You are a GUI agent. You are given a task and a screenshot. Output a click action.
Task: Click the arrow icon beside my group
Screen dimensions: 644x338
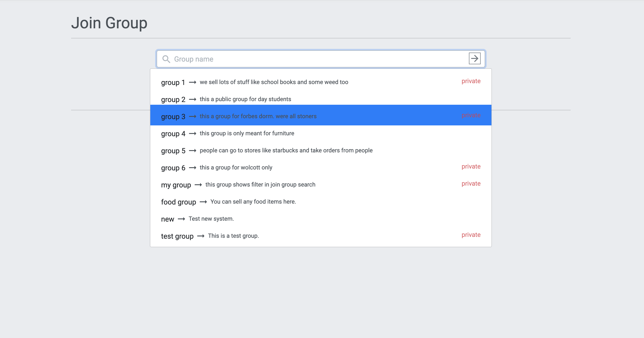[x=198, y=185]
